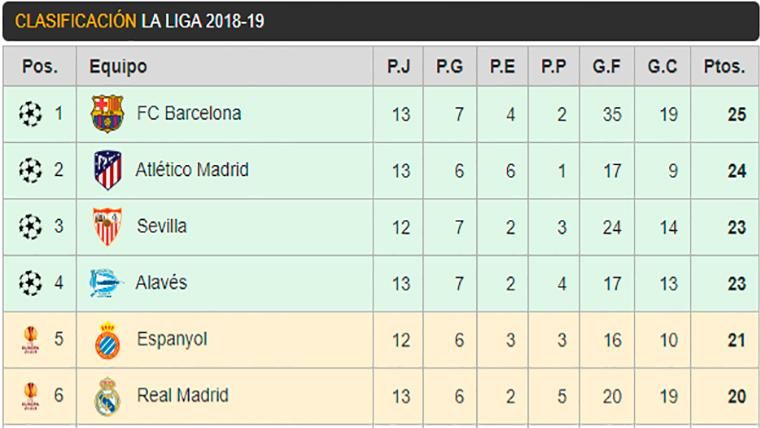Click the FC Barcelona crest icon
This screenshot has width=760, height=428.
(105, 114)
